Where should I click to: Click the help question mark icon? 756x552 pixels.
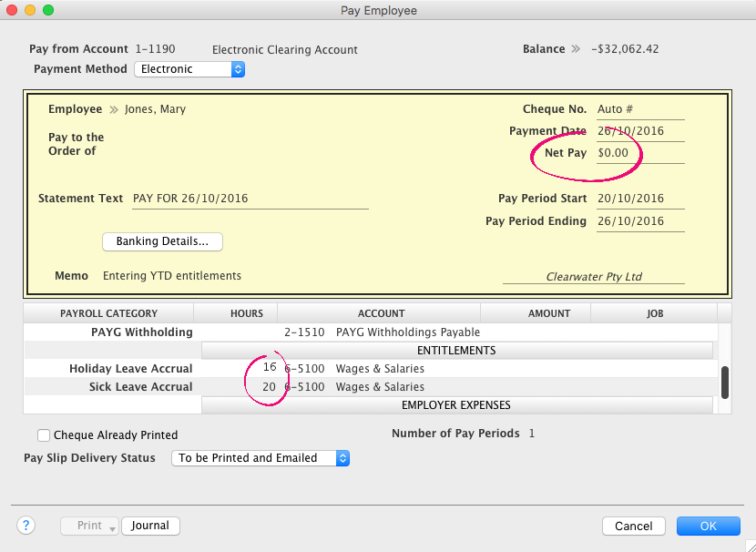[26, 525]
